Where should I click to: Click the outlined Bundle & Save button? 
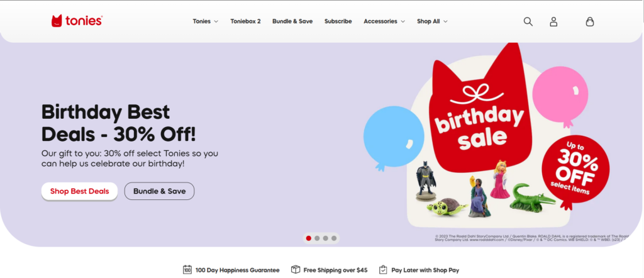(x=159, y=191)
